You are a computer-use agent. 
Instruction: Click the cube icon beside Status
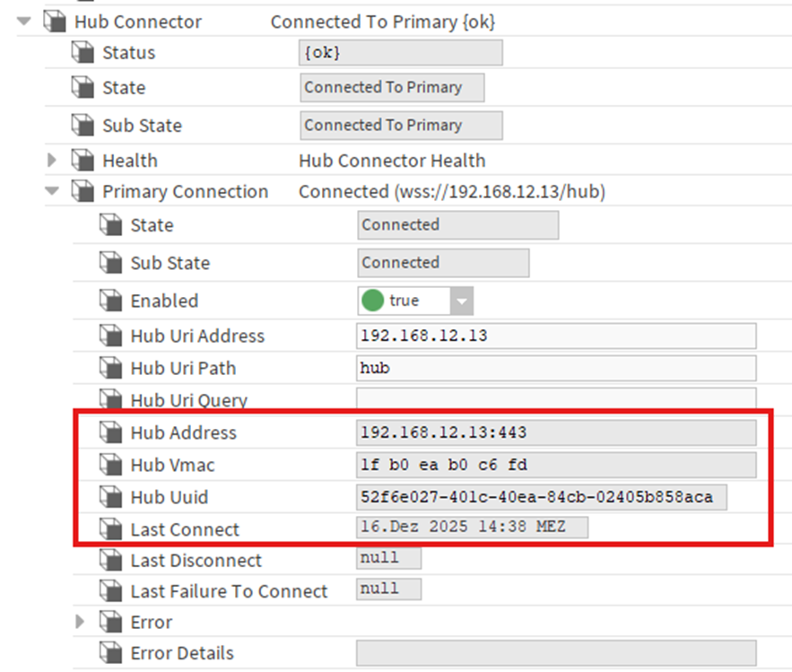coord(83,53)
